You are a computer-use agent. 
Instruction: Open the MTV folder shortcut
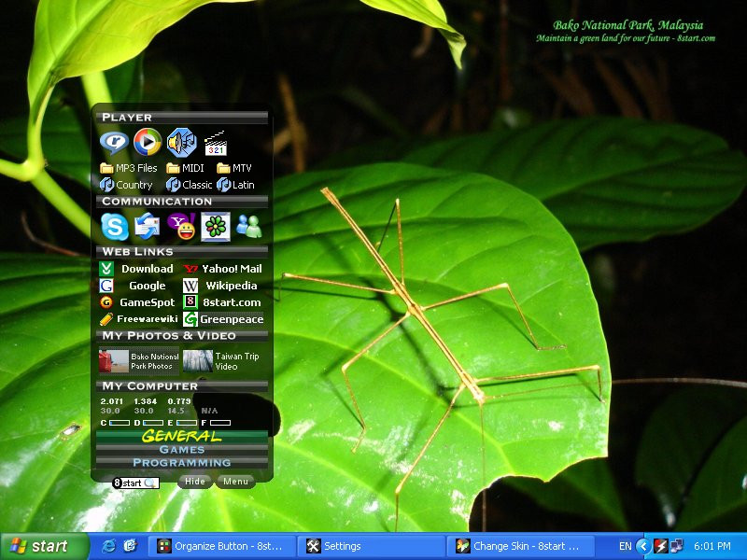[x=234, y=168]
